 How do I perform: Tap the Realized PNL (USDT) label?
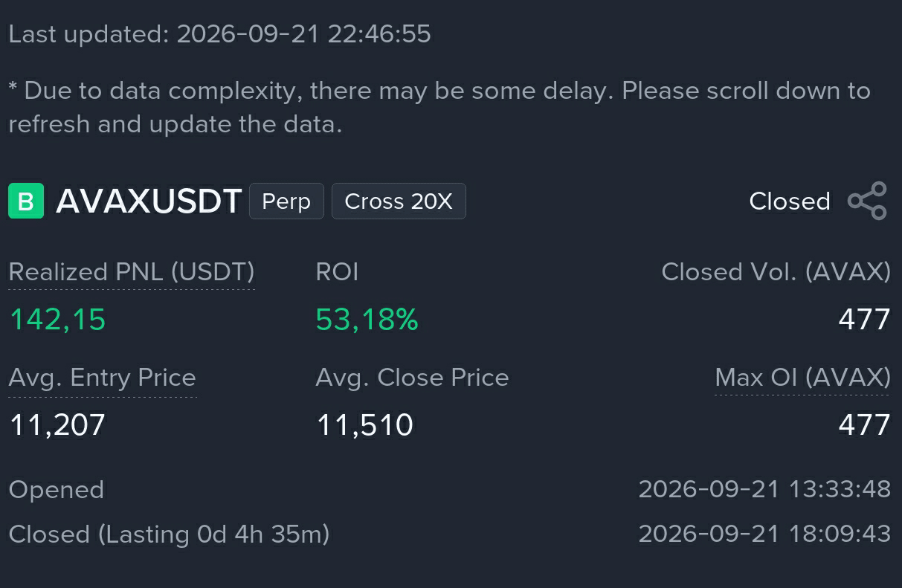click(x=132, y=272)
